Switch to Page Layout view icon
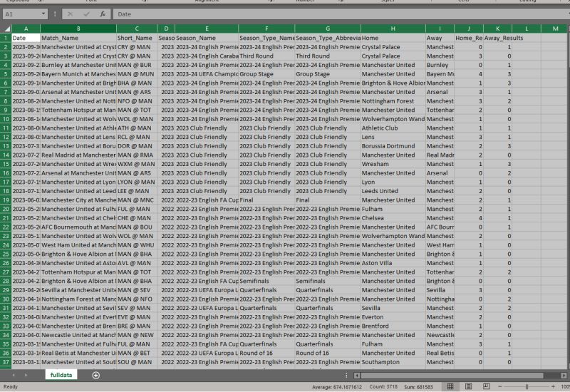The width and height of the screenshot is (570, 392). coord(469,386)
